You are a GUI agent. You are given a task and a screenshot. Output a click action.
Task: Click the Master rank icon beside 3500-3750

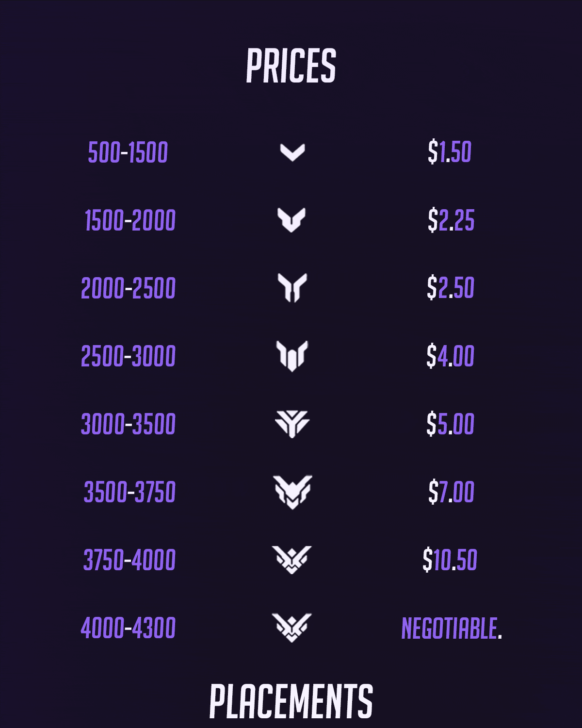(x=292, y=492)
